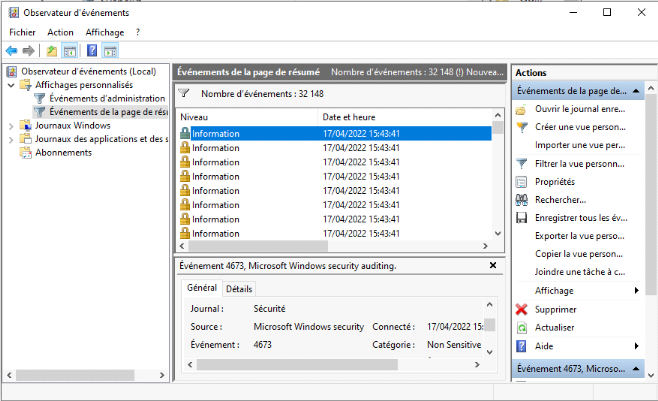This screenshot has height=401, width=658.
Task: Collapse the Affichages personnalisés tree node
Action: pyautogui.click(x=11, y=86)
